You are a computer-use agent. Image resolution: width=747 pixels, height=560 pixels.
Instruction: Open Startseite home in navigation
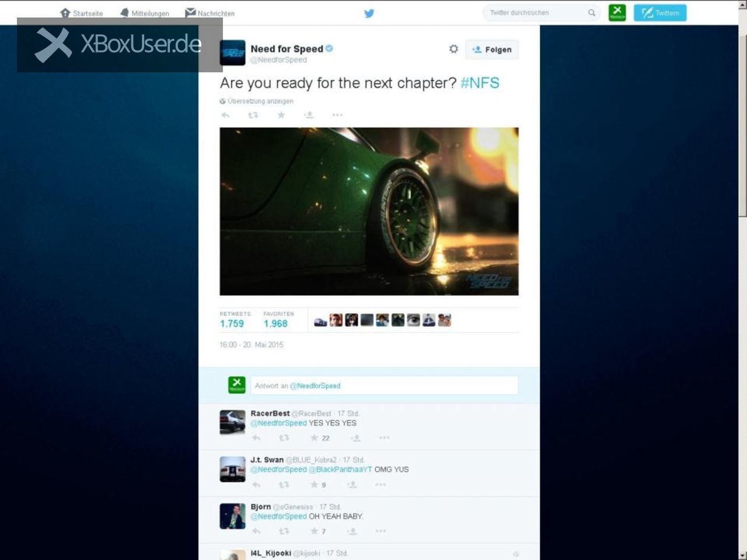(x=82, y=13)
